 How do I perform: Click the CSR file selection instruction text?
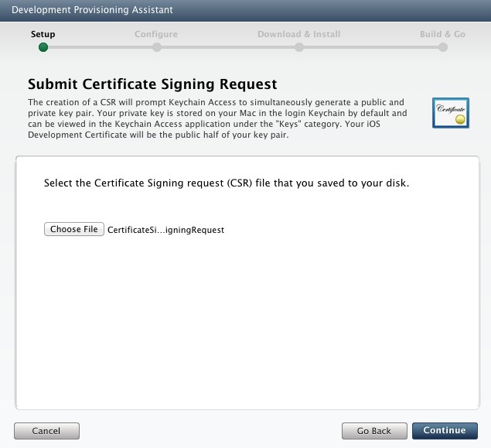[227, 183]
